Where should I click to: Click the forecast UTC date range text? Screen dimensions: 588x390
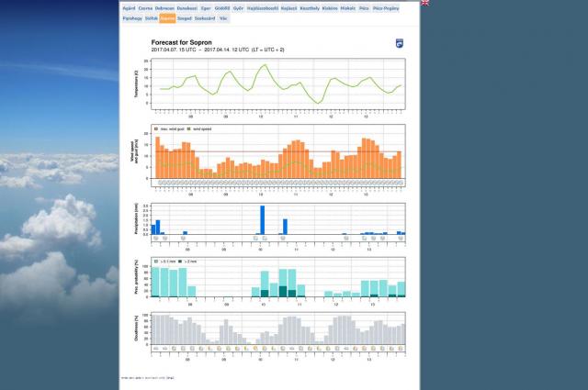click(218, 50)
